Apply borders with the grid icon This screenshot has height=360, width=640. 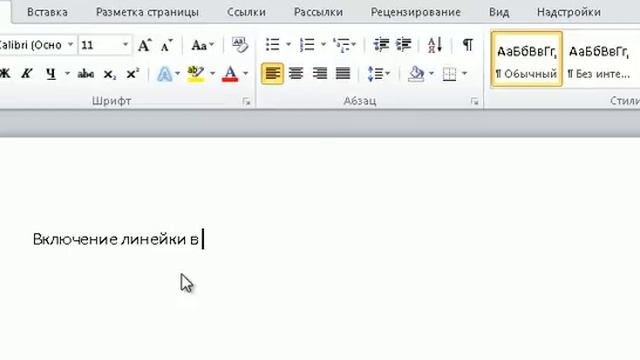pos(449,74)
